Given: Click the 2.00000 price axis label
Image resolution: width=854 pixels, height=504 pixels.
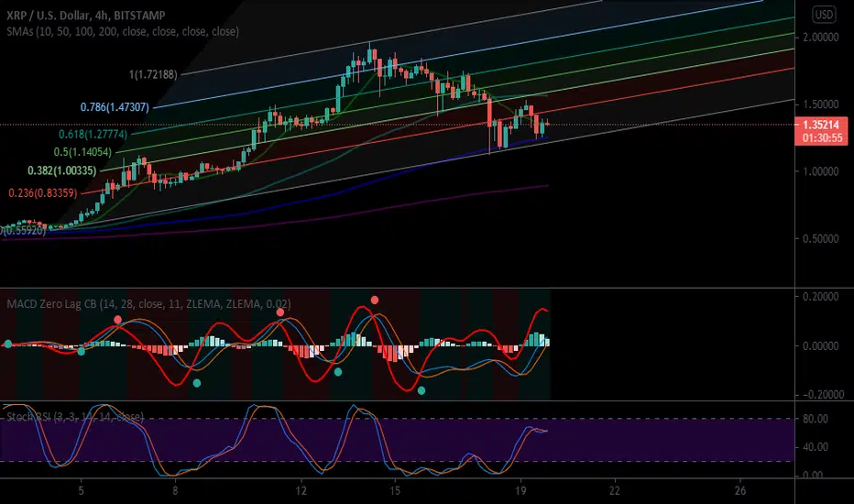Looking at the screenshot, I should [x=820, y=37].
